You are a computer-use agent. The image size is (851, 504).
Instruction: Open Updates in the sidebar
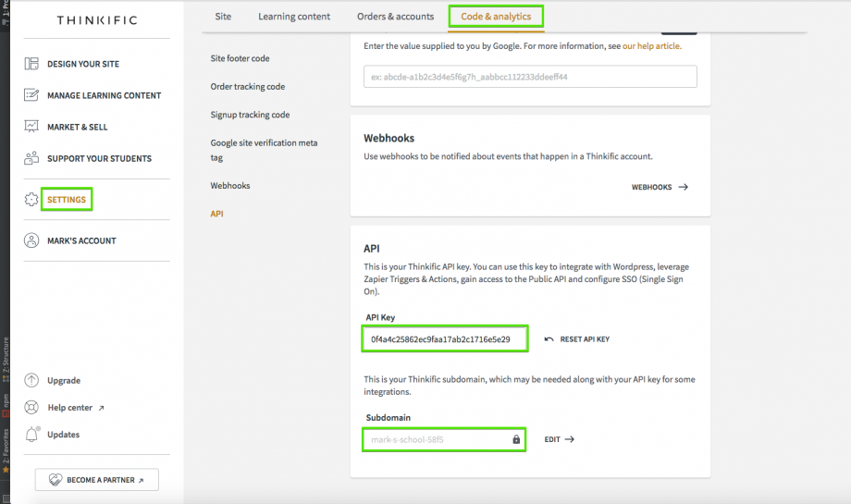point(63,435)
